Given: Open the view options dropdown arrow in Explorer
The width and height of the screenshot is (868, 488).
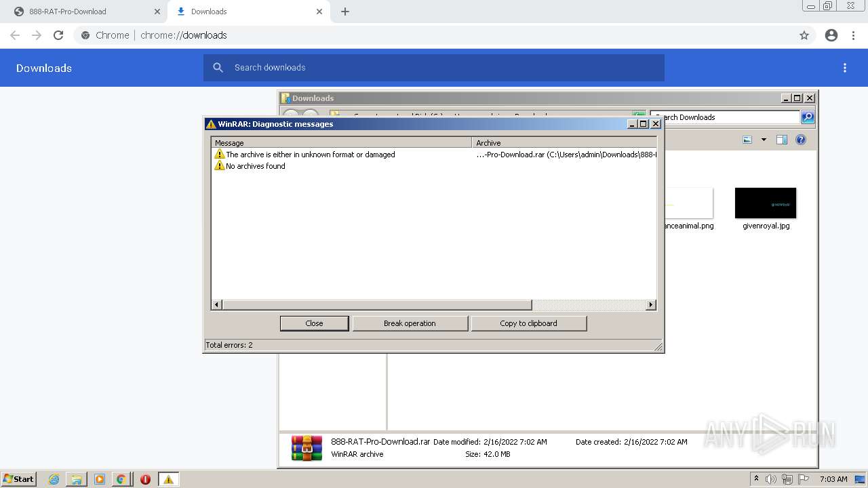Looking at the screenshot, I should pyautogui.click(x=764, y=140).
